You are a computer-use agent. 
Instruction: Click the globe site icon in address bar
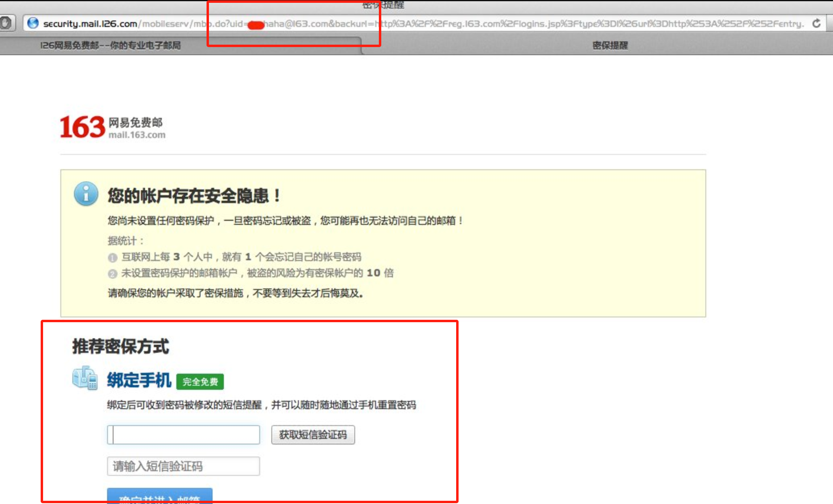coord(33,23)
